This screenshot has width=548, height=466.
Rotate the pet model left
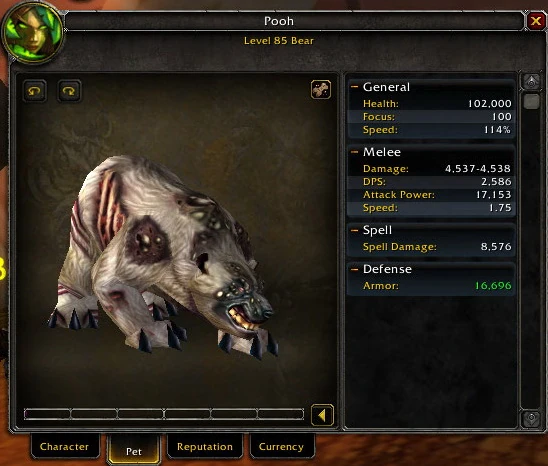point(34,91)
